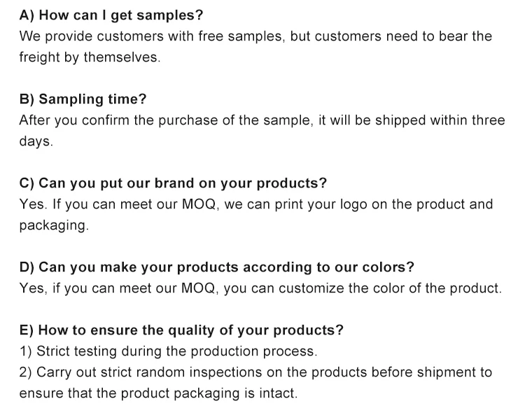Screen dimensions: 525x420
Task: Select the "B) Sampling time?" heading
Action: 83,99
